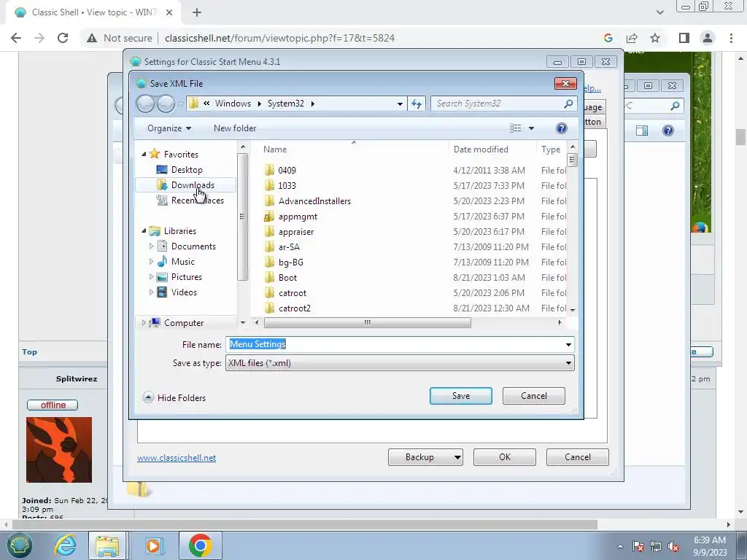The width and height of the screenshot is (747, 560).
Task: Sort by the Date modified column header
Action: (x=481, y=149)
